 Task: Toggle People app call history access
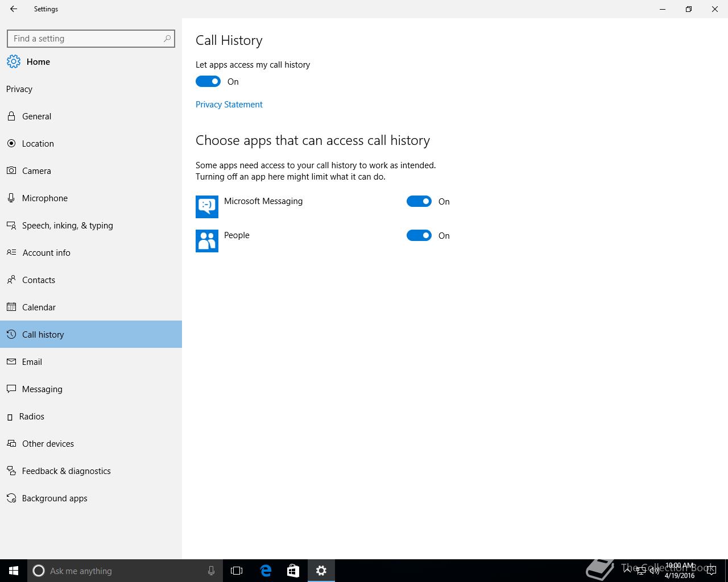[419, 236]
